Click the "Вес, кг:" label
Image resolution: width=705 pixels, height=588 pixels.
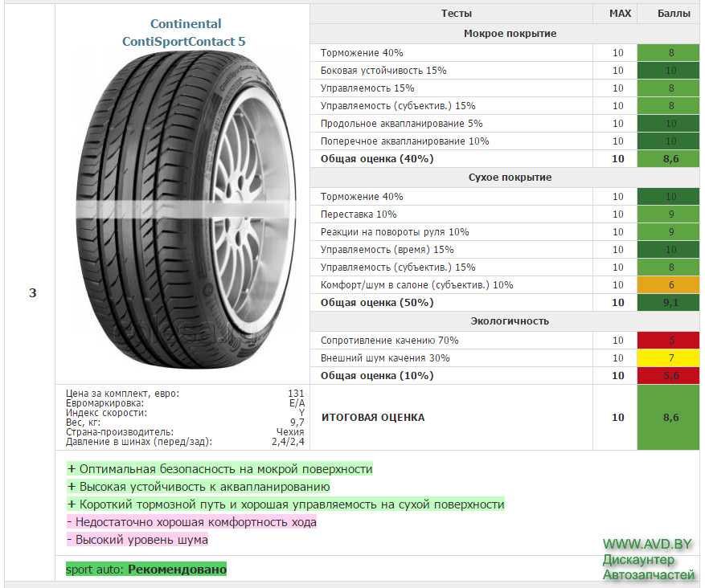pos(83,423)
